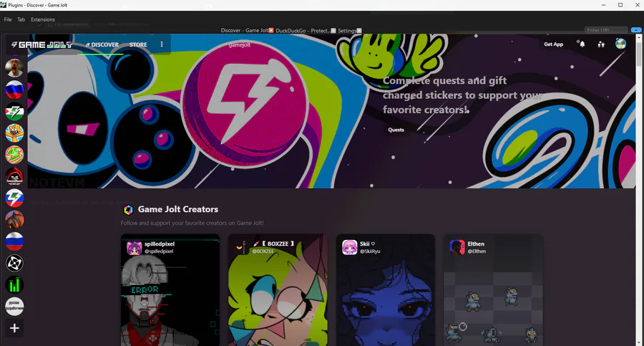This screenshot has height=346, width=644.
Task: Open the orange cartoon cat community
Action: coord(14,133)
